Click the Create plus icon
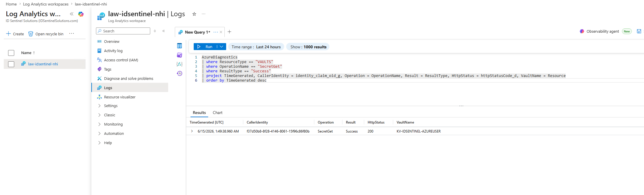The height and width of the screenshot is (195, 644). [8, 34]
